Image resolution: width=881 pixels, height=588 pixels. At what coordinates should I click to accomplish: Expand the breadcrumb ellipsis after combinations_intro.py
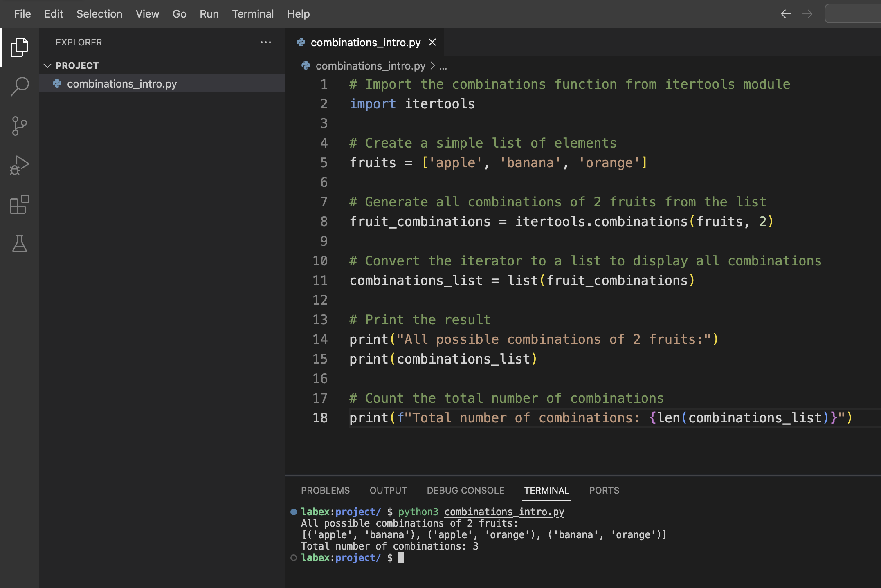point(443,66)
